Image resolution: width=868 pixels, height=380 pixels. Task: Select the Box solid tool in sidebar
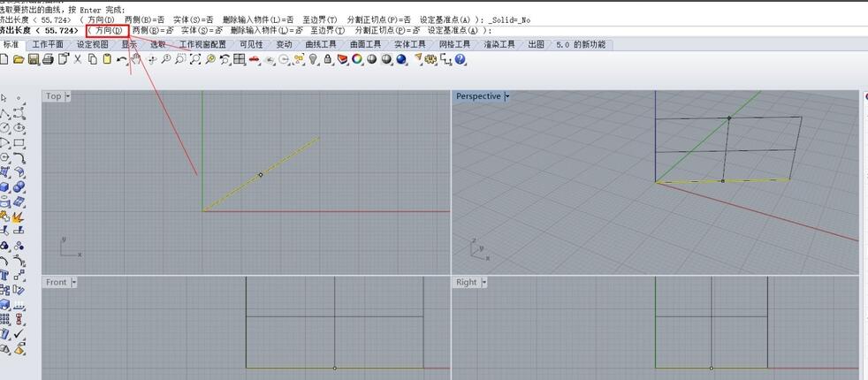click(4, 187)
